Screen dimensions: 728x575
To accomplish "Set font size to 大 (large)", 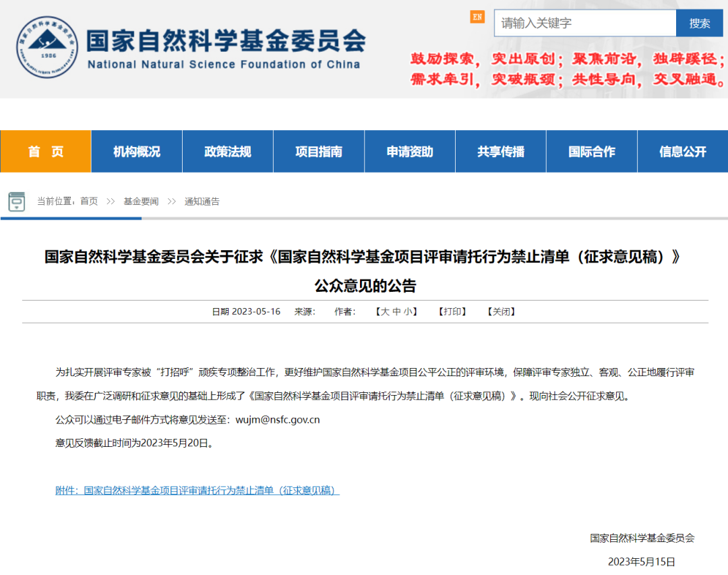I will coord(386,311).
